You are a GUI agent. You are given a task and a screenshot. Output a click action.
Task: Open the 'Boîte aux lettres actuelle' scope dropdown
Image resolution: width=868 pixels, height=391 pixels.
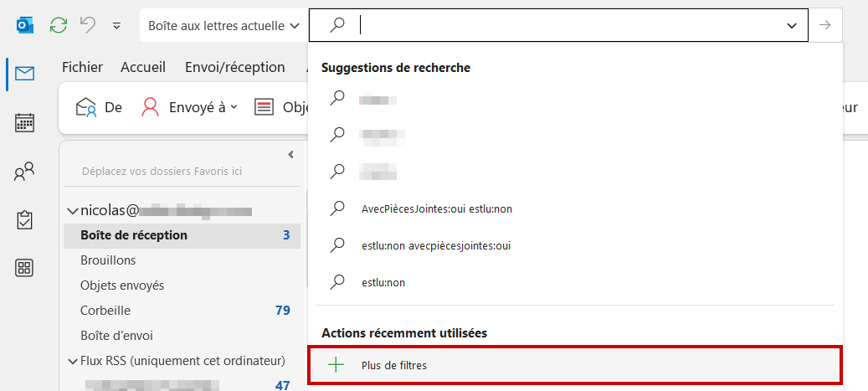point(223,25)
